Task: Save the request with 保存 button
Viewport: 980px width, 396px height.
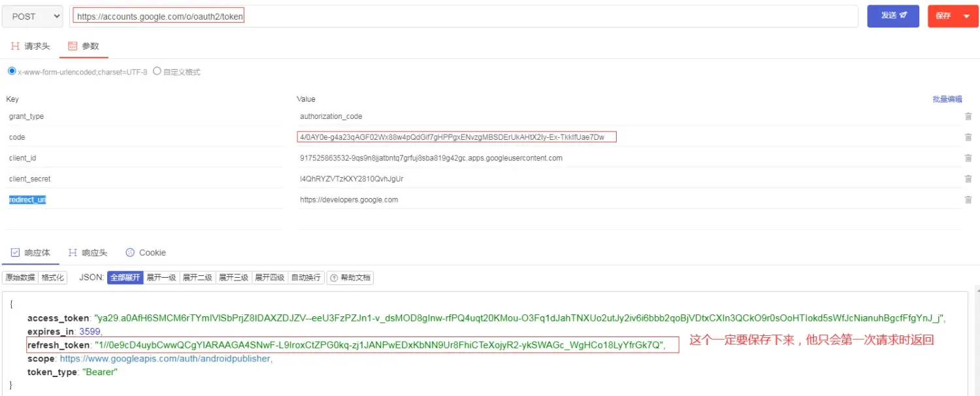Action: (943, 16)
